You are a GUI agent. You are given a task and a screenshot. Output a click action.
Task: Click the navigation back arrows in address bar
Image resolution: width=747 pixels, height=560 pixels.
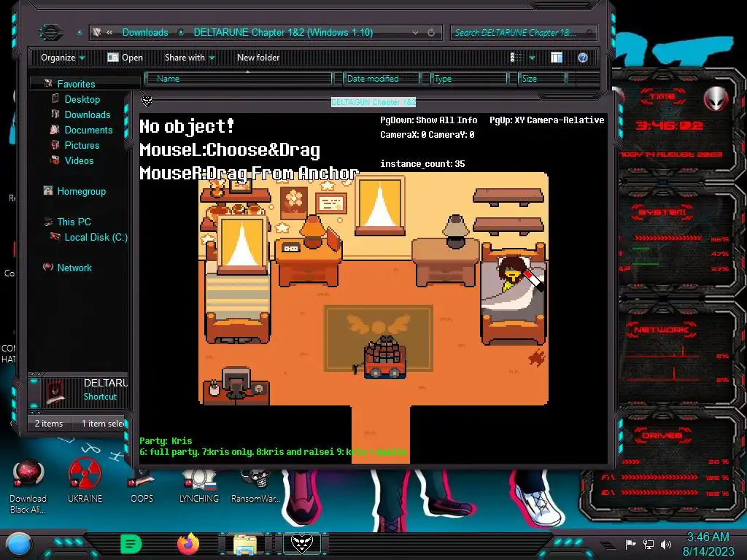(x=109, y=32)
